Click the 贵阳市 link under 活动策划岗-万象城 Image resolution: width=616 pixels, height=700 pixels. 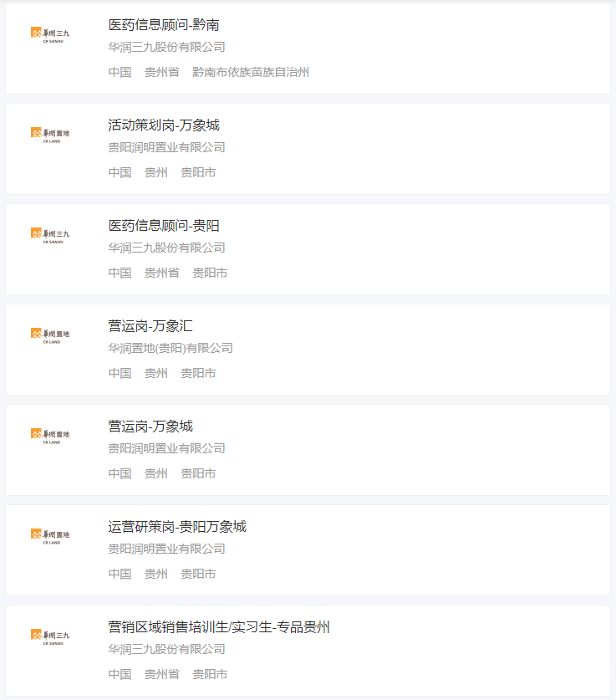[x=197, y=172]
